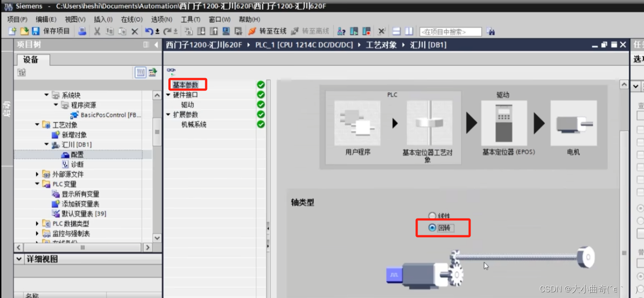Screen dimensions: 644x298
Task: Open the 插入(I) menu
Action: pyautogui.click(x=103, y=19)
